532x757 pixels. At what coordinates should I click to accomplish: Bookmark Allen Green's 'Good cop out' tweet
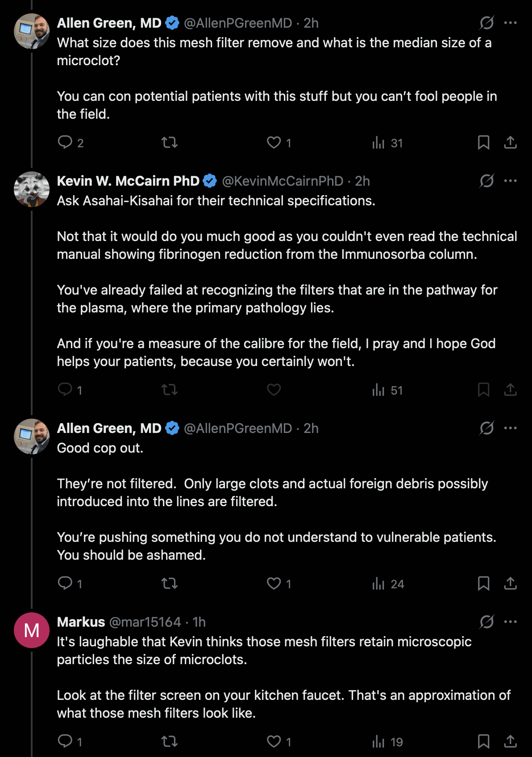[483, 583]
